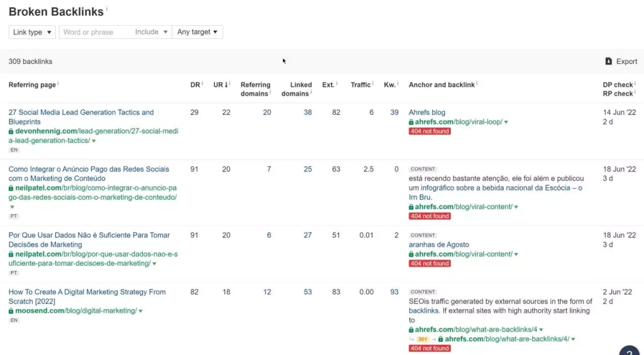Viewport: 644px width, 355px height.
Task: Click the aranhas de Agosto anchor link
Action: click(438, 244)
